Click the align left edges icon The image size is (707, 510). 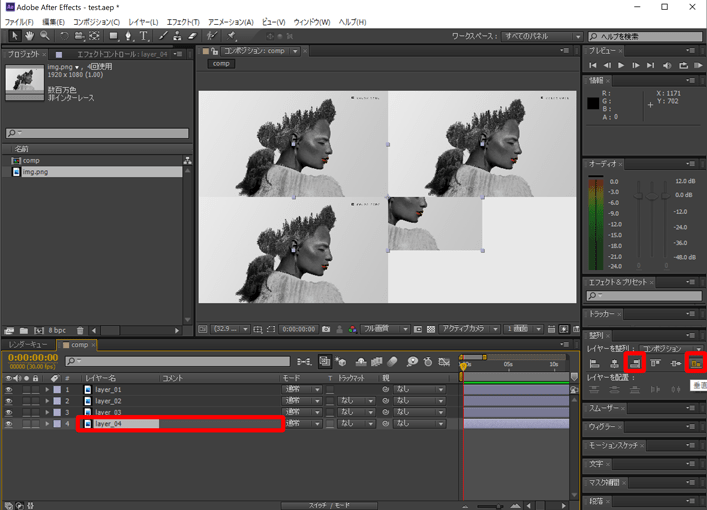click(x=594, y=363)
